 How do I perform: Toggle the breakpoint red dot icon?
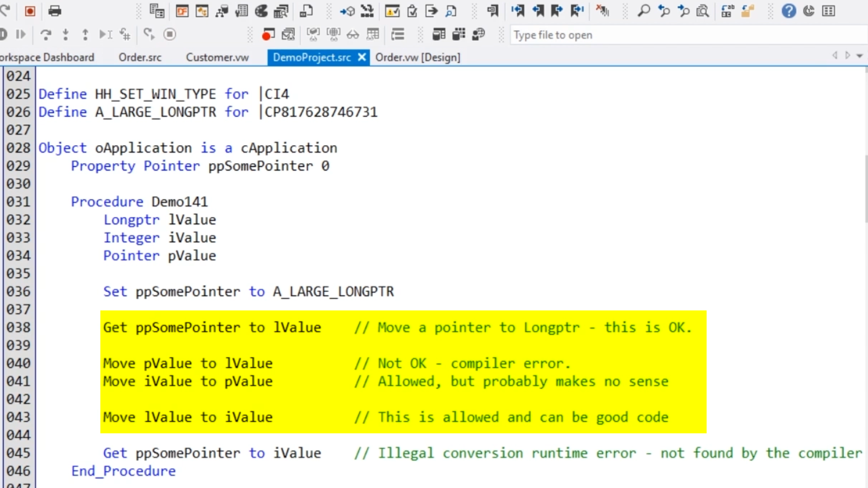pos(268,35)
